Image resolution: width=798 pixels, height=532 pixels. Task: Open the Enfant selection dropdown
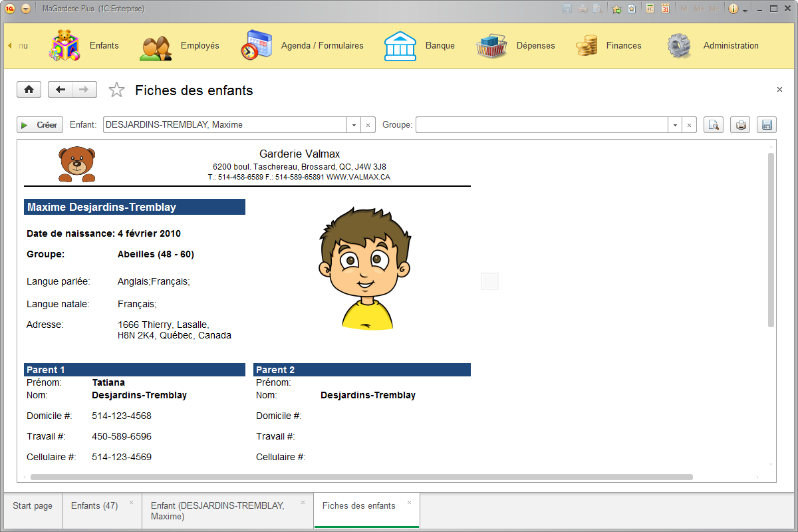point(353,124)
